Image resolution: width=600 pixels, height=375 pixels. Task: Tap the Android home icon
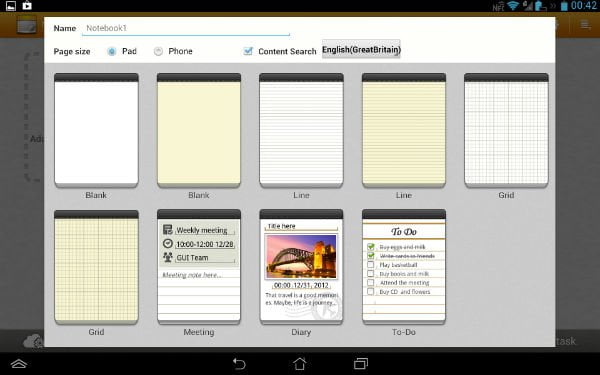300,363
